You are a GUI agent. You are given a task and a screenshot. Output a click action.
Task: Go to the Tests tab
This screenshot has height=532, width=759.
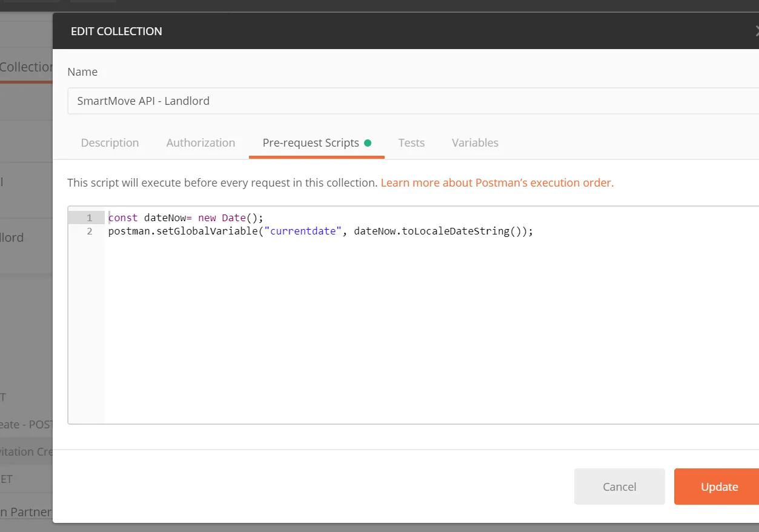coord(411,143)
